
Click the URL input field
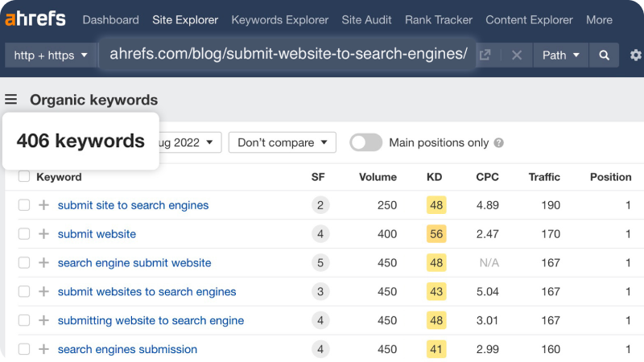(288, 54)
